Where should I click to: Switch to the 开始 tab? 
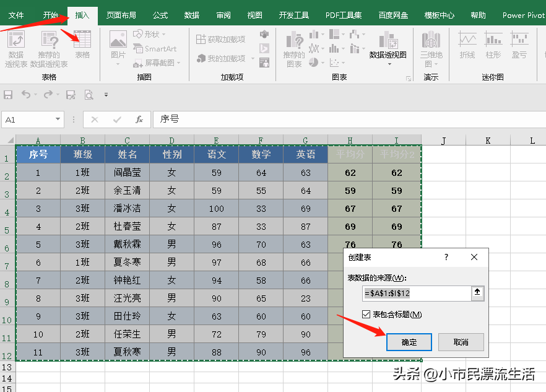(x=51, y=15)
